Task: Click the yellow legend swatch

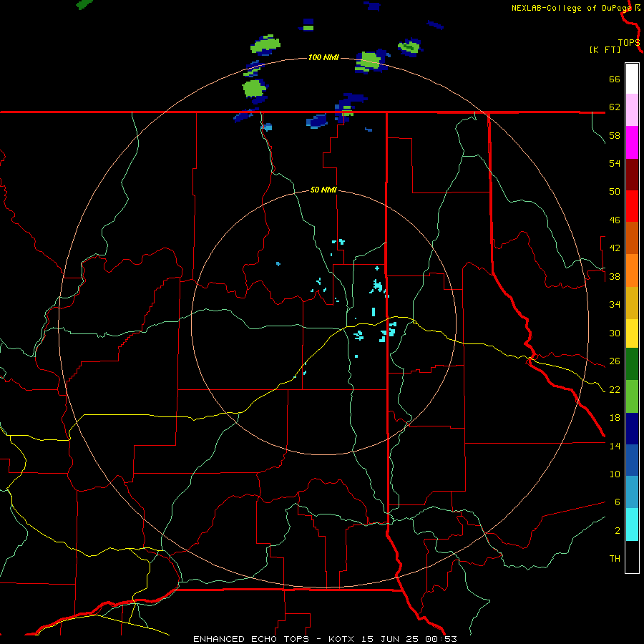Action: (x=632, y=333)
